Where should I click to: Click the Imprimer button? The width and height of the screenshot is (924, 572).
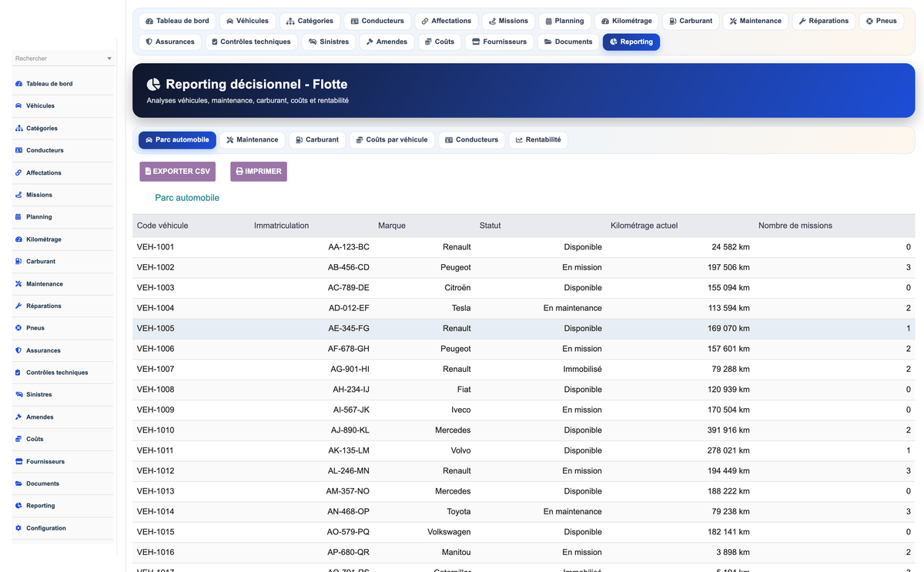pos(259,172)
